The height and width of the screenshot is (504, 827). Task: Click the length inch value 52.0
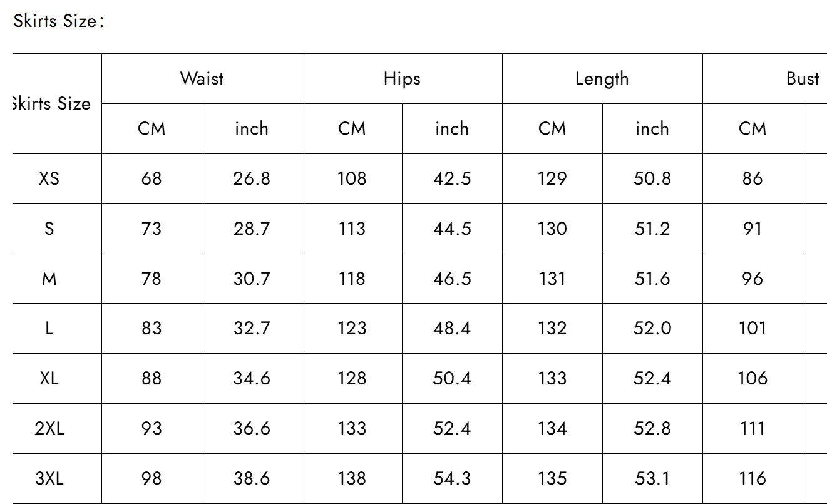(652, 329)
